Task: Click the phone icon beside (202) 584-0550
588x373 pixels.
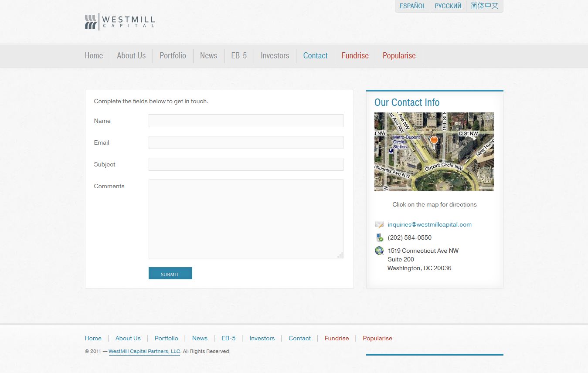Action: [x=379, y=237]
